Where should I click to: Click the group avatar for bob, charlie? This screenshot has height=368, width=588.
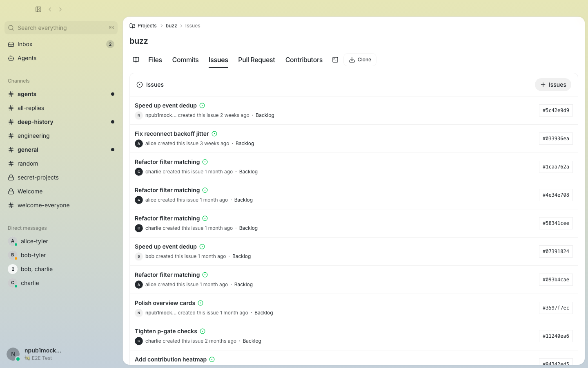point(13,269)
